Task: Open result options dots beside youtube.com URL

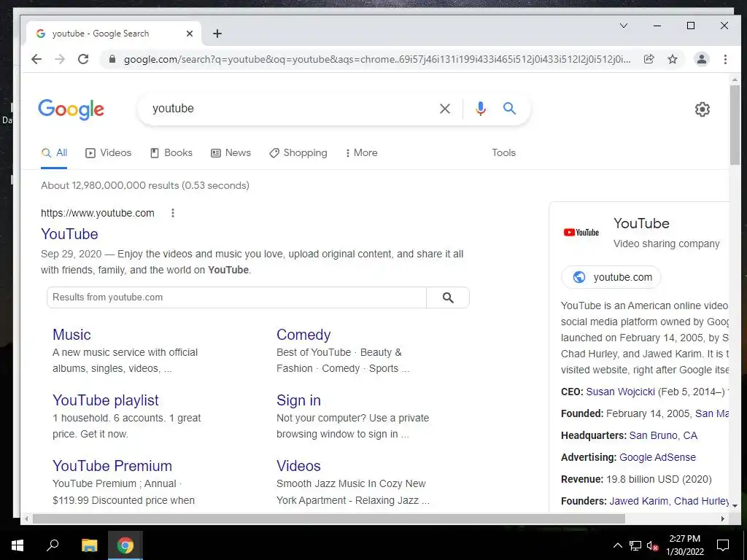Action: [x=173, y=213]
